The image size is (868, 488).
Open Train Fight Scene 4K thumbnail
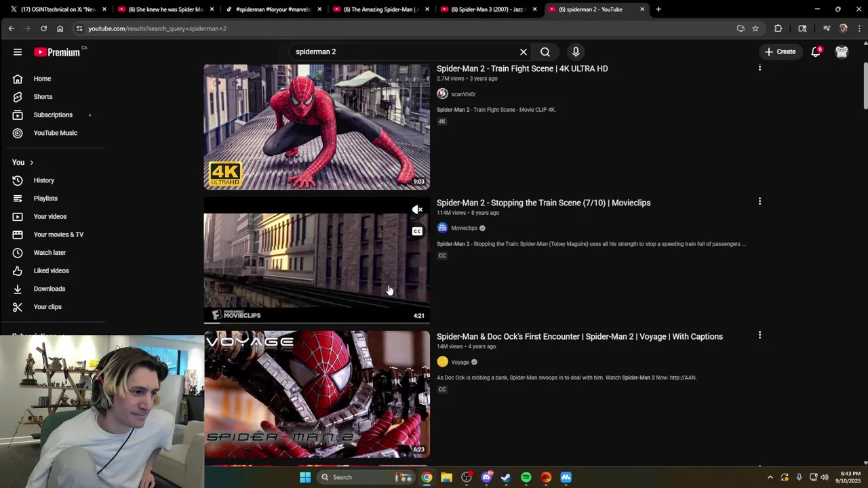(x=317, y=127)
